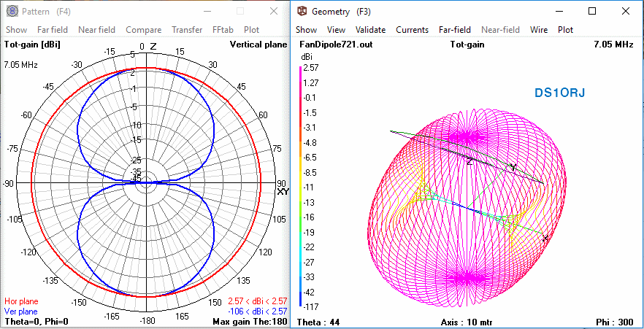Click the 'Tot-gain [dBi]' label
The image size is (644, 329).
coord(32,44)
